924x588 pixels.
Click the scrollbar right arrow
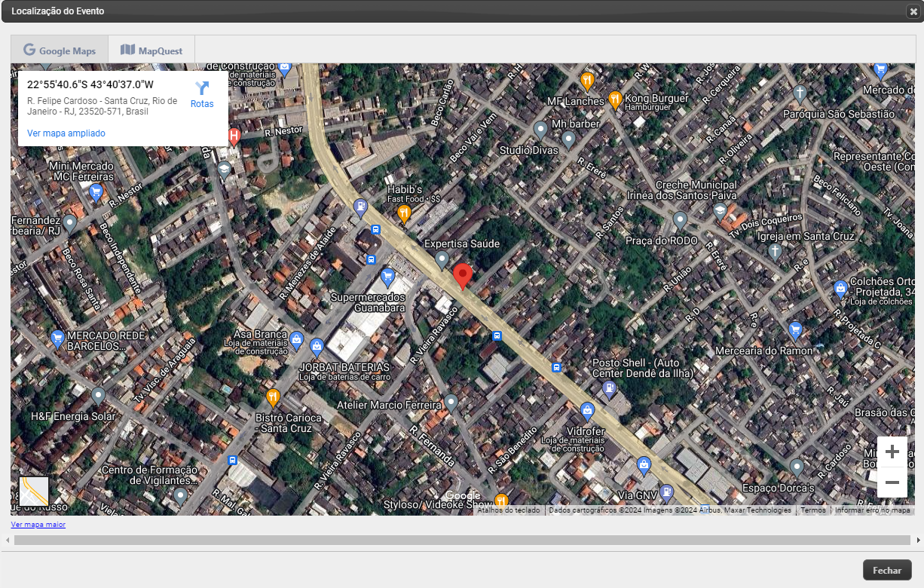pos(918,540)
